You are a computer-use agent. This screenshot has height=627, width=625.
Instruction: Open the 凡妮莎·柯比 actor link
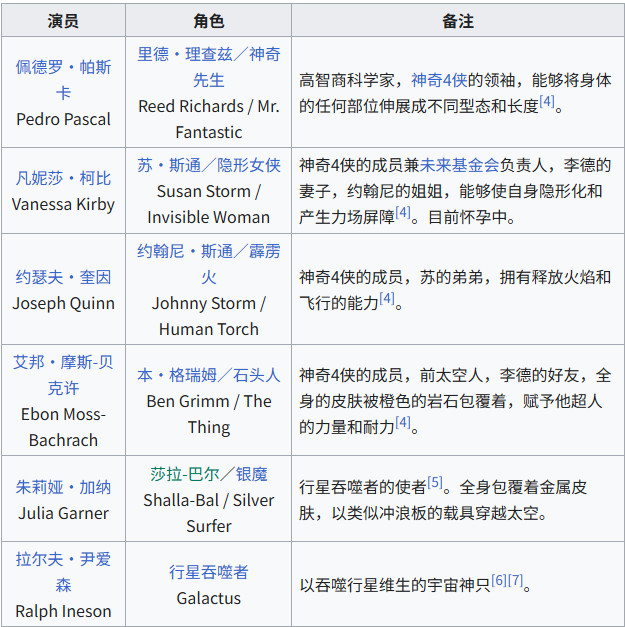(63, 178)
